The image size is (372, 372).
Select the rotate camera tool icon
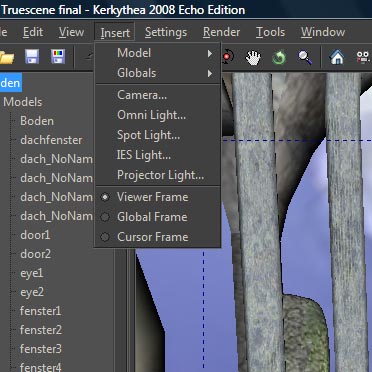point(228,57)
